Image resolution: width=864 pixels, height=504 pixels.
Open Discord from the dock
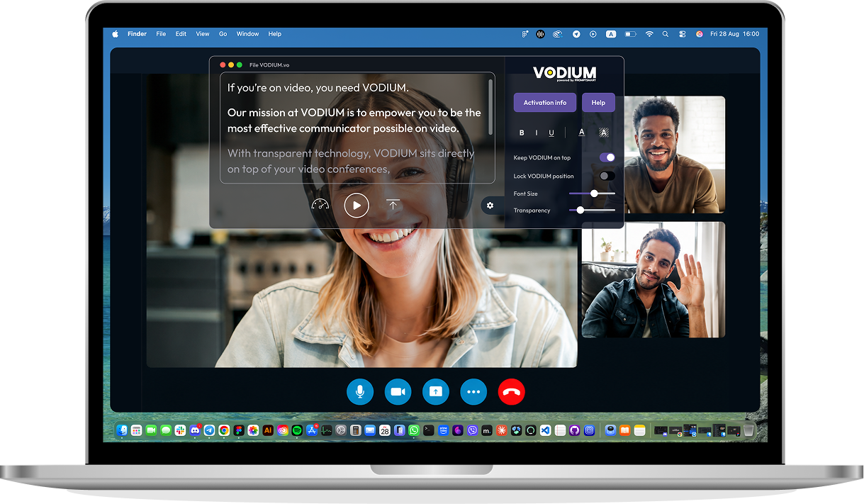(195, 430)
